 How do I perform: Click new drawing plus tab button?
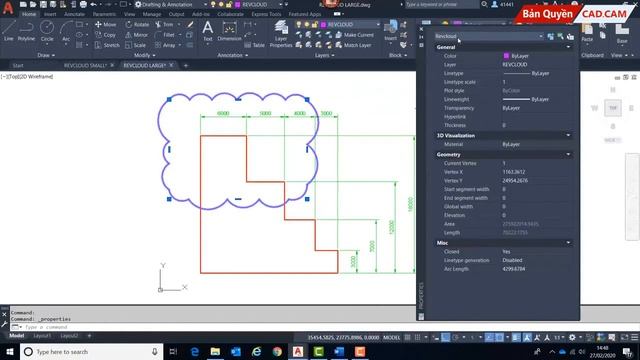pyautogui.click(x=186, y=65)
